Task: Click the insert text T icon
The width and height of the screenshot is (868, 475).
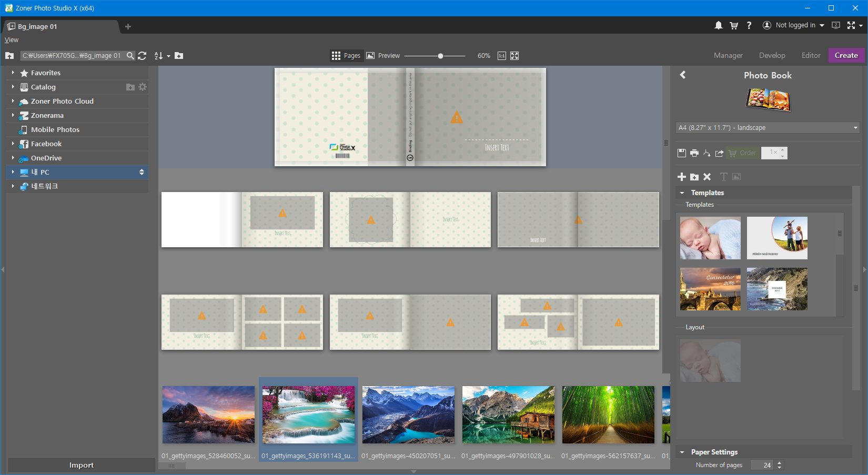Action: (724, 177)
